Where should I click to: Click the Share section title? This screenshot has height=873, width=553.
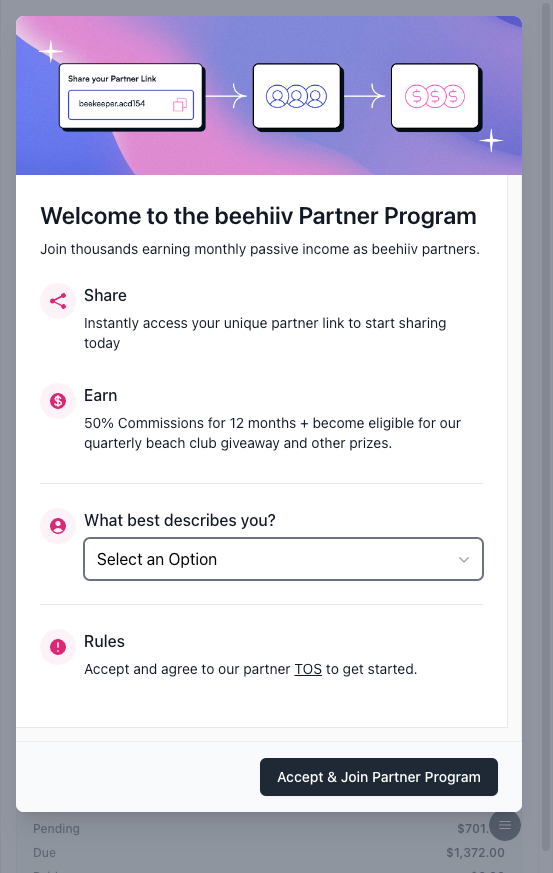point(105,295)
